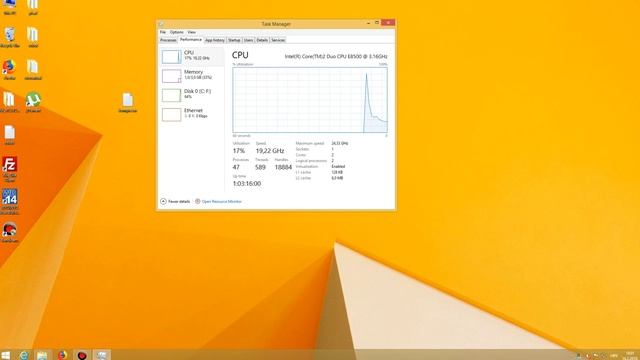The height and width of the screenshot is (360, 640).
Task: Select the red-cap application desktop icon
Action: click(9, 233)
